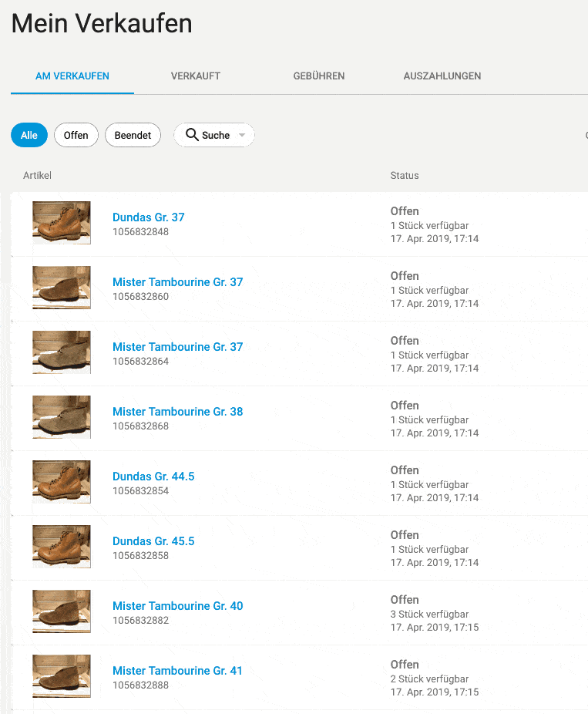Image resolution: width=588 pixels, height=714 pixels.
Task: Click the Dundas Gr. 37 shoe thumbnail
Action: (62, 223)
